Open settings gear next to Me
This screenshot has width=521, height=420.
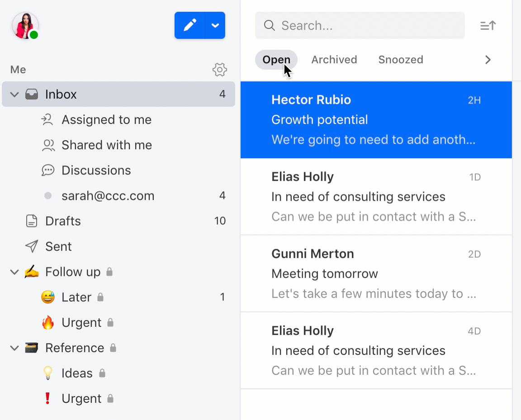tap(220, 70)
